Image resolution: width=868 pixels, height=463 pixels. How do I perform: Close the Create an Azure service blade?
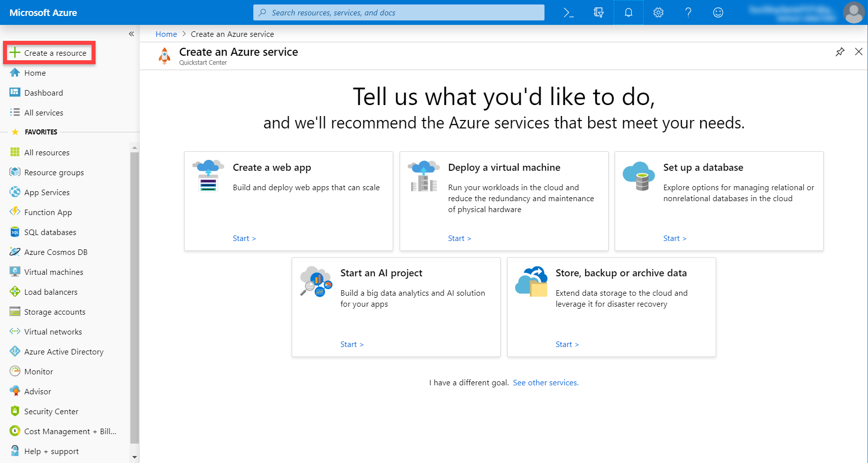pyautogui.click(x=859, y=52)
